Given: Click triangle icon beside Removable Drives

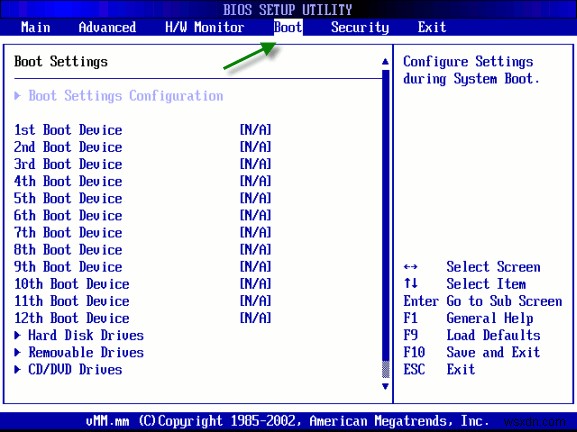Looking at the screenshot, I should (x=17, y=353).
